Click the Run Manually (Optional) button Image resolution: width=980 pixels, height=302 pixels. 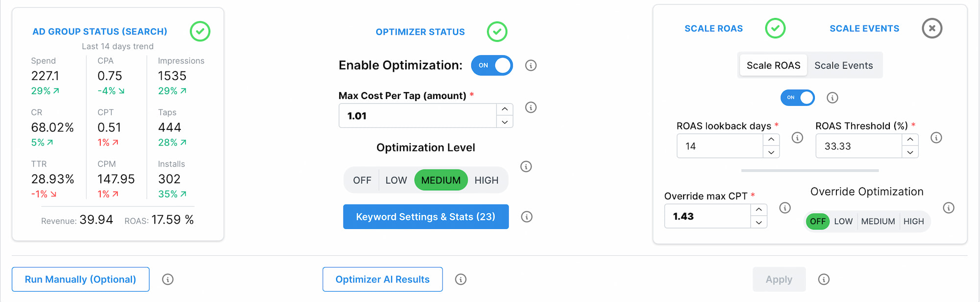pos(80,279)
